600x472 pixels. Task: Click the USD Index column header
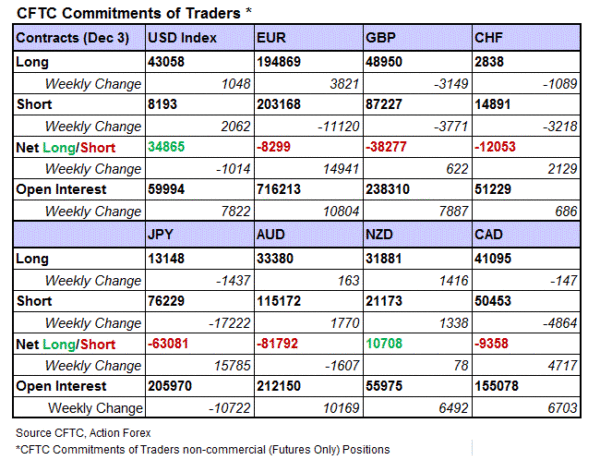[182, 40]
